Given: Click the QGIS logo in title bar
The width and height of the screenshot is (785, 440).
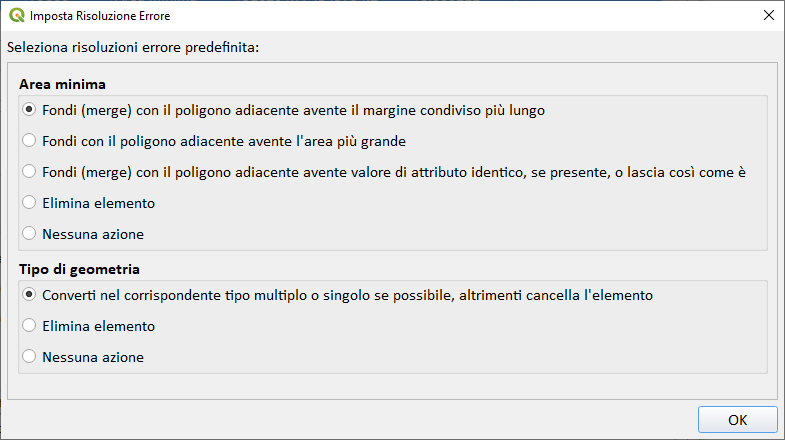Looking at the screenshot, I should pyautogui.click(x=15, y=16).
